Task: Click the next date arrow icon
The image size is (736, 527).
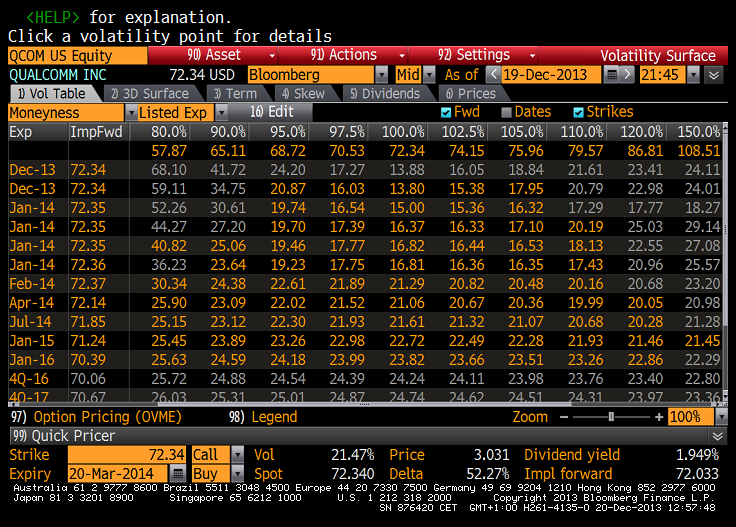Action: 628,75
